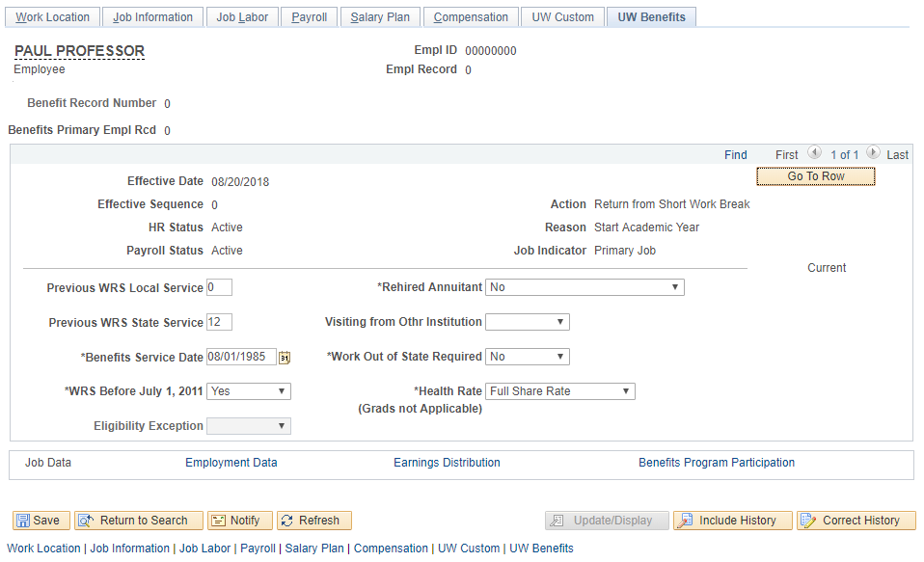Viewport: 924px width, 562px height.
Task: Click the PAUL PROFESSOR name link
Action: (x=79, y=51)
